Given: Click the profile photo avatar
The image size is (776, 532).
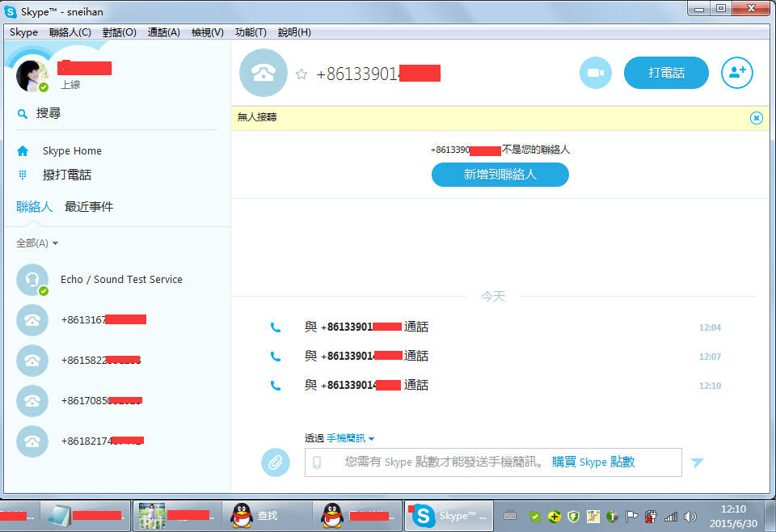Looking at the screenshot, I should click(x=32, y=76).
